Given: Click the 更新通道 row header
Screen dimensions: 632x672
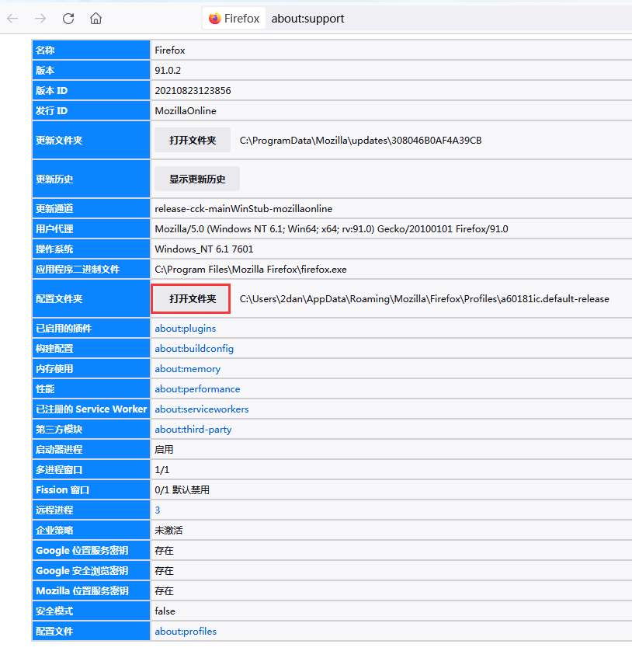Looking at the screenshot, I should click(x=91, y=209).
